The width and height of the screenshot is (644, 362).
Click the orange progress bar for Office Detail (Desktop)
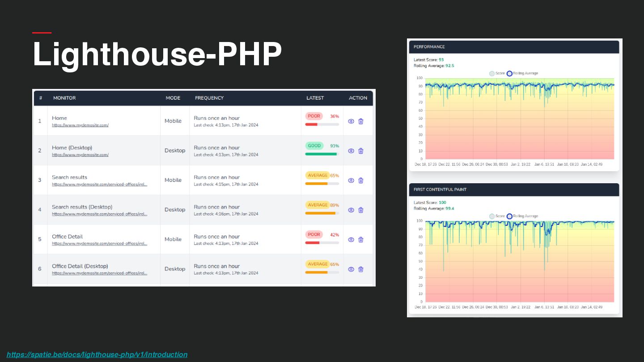tap(322, 272)
